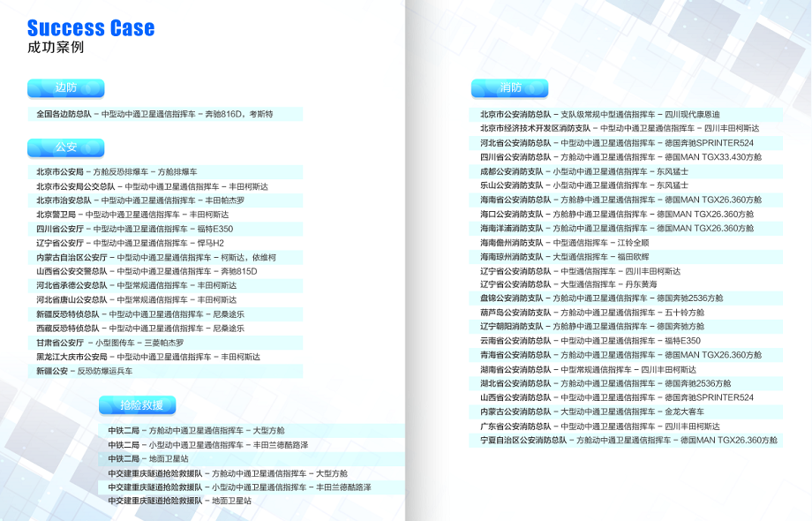Viewport: 812px width, 521px height.
Task: Select the 新疆公安 反恐防爆运兵车 row
Action: [x=165, y=371]
